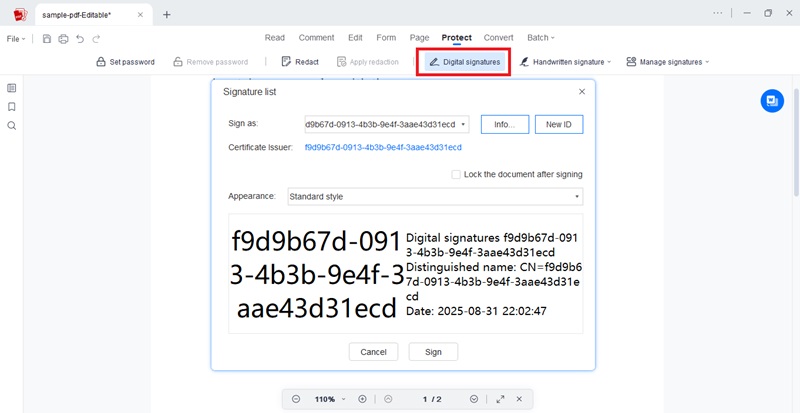This screenshot has width=800, height=413.
Task: Open a new tab with the plus button
Action: [x=166, y=15]
